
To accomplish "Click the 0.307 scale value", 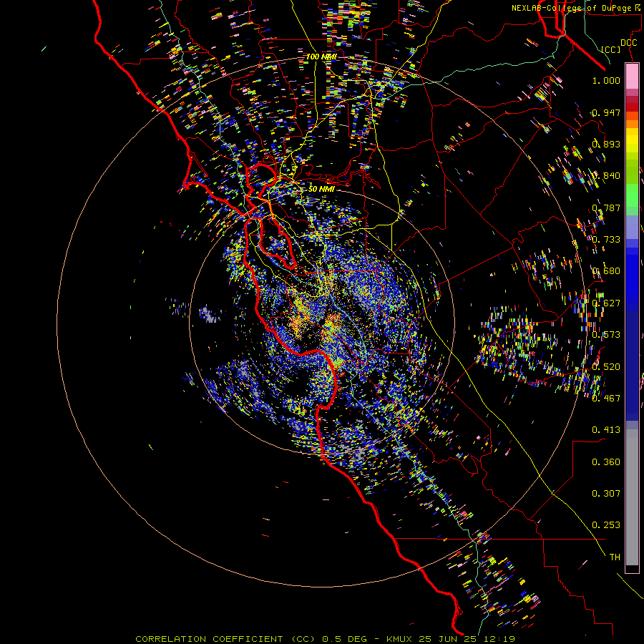I will [606, 494].
